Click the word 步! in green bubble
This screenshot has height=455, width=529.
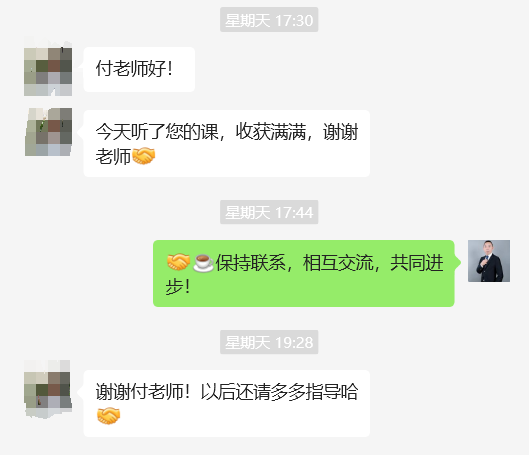tap(178, 287)
